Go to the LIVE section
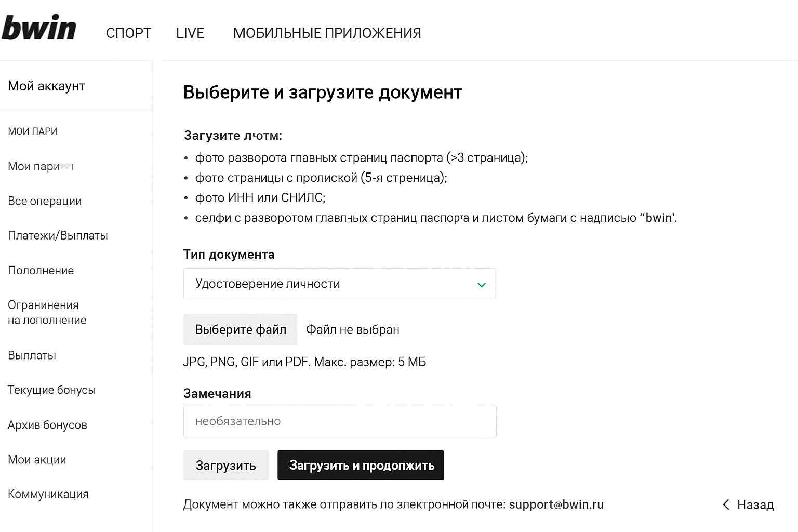The image size is (798, 532). [190, 33]
